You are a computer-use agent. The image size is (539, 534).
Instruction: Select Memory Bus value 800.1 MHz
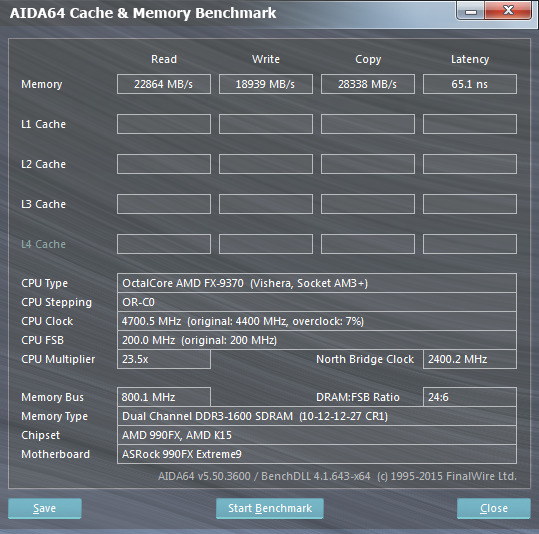click(x=164, y=397)
